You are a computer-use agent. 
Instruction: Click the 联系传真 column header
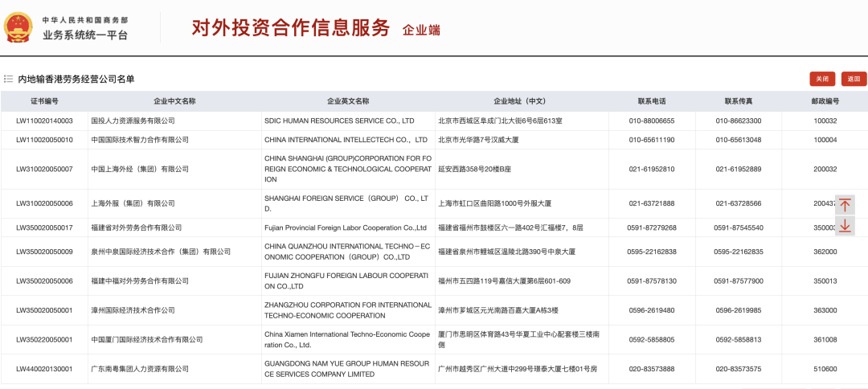click(x=738, y=101)
